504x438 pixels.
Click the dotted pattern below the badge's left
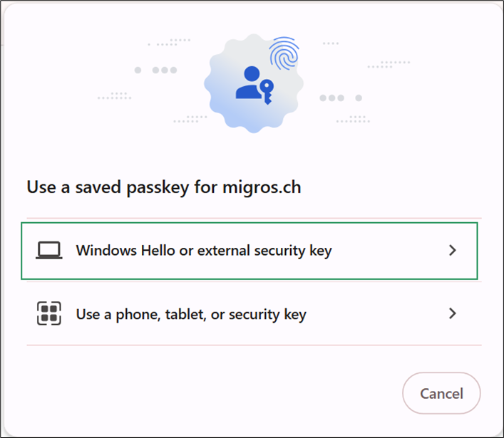190,119
